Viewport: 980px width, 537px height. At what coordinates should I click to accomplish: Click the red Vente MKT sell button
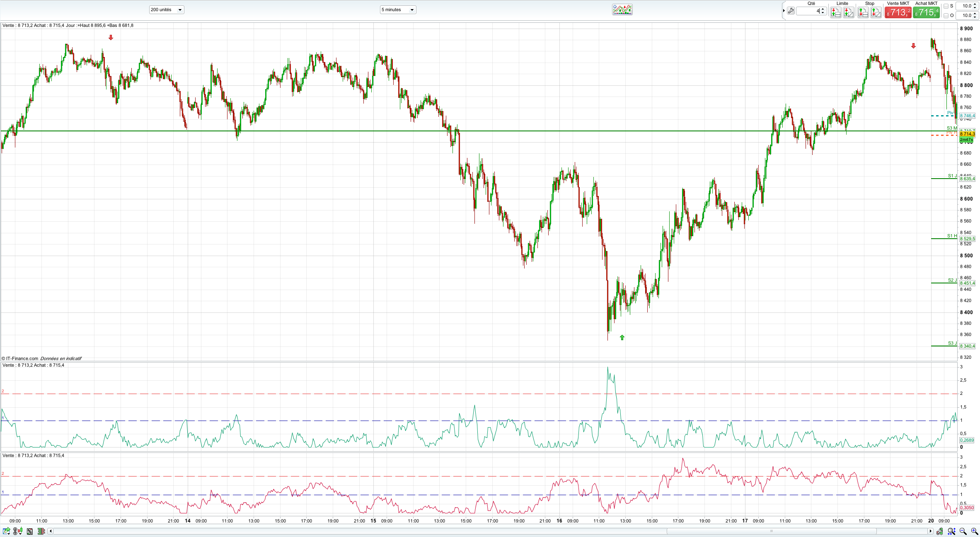[x=898, y=12]
